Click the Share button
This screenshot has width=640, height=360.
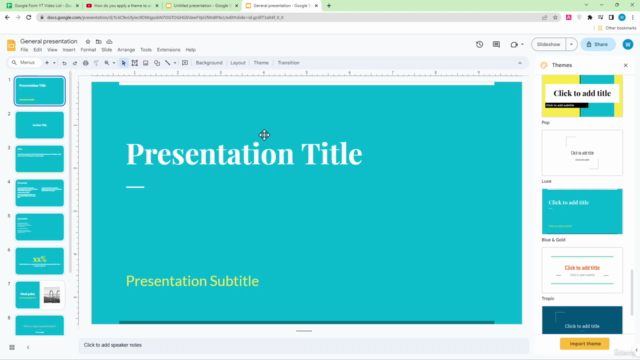tap(598, 44)
